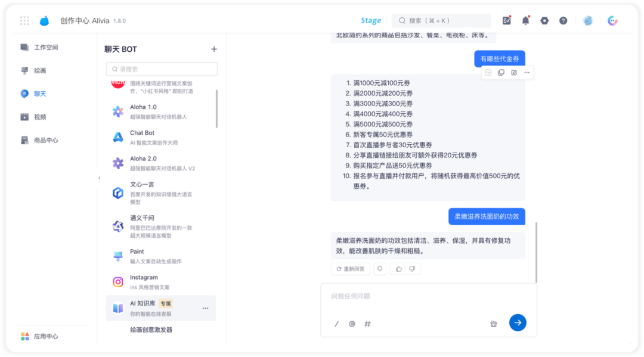Viewport: 644px width, 357px height.
Task: Click the # hashtag icon in input box
Action: 367,324
